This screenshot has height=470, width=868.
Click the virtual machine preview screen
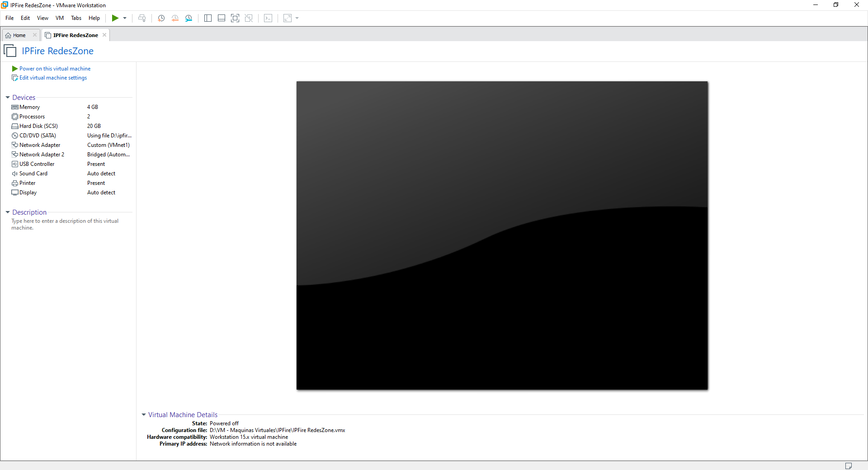coord(502,235)
